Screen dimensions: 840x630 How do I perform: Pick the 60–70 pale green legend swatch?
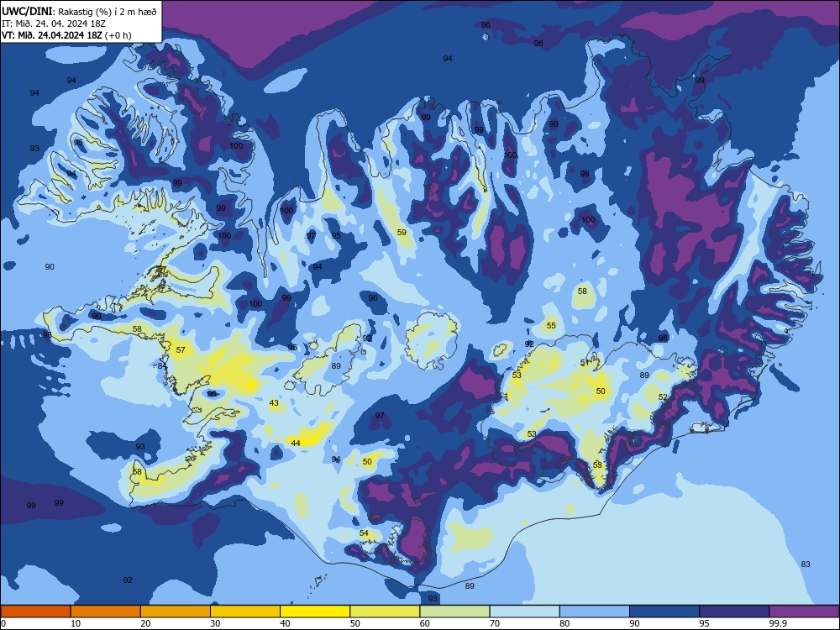454,612
